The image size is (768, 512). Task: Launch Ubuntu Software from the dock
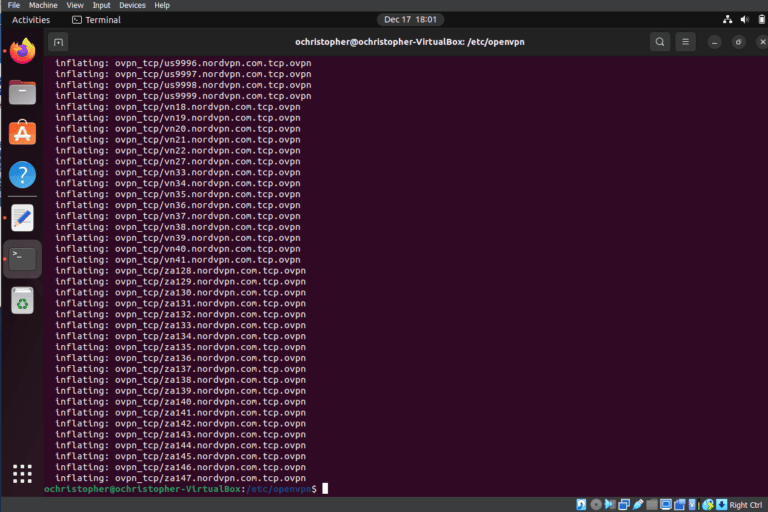[23, 133]
